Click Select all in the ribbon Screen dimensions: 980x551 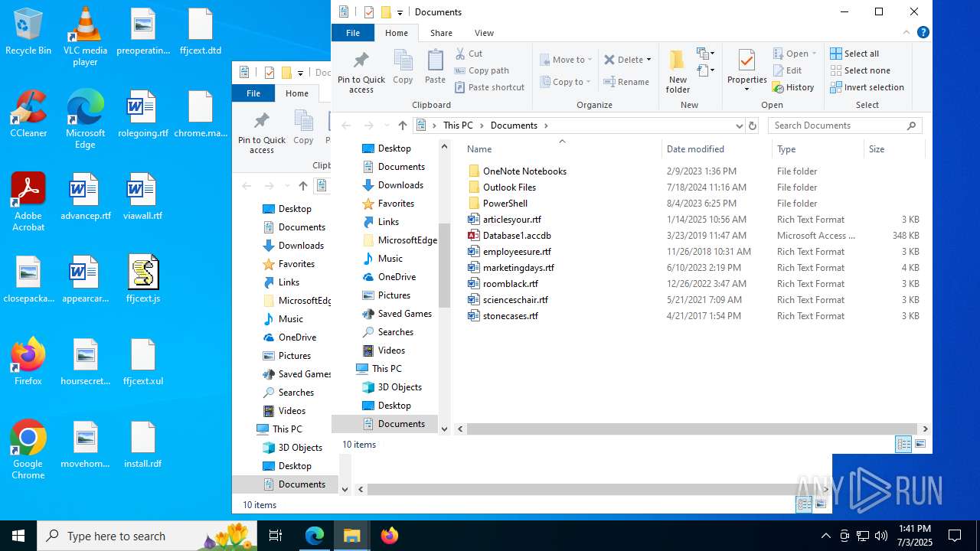pyautogui.click(x=854, y=54)
